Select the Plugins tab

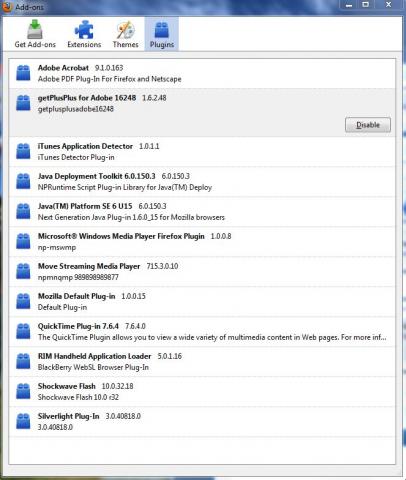tap(162, 34)
